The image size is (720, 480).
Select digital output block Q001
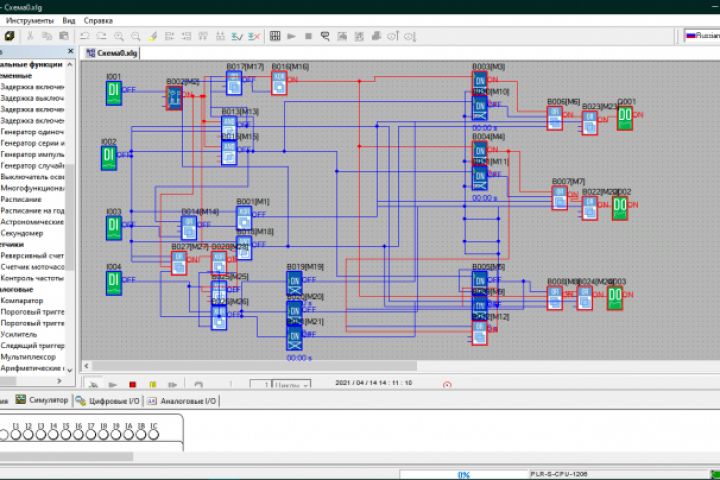[624, 117]
